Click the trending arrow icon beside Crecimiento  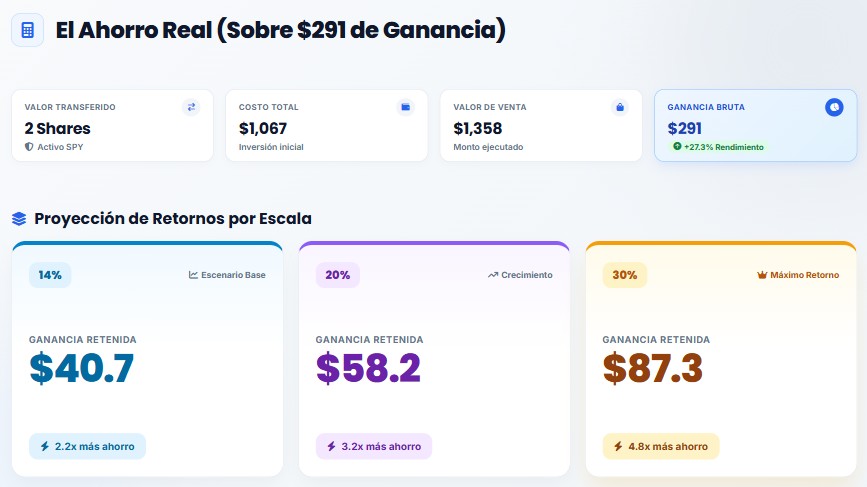(493, 275)
